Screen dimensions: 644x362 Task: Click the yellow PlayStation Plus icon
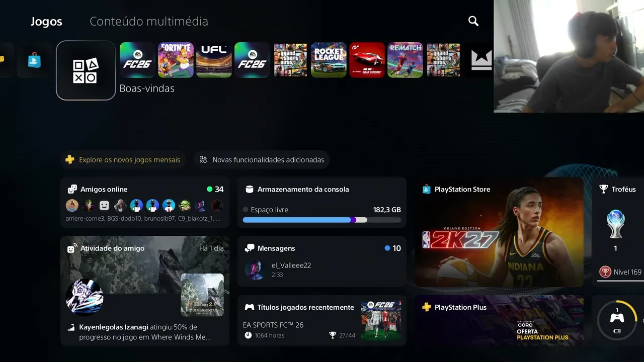point(426,307)
